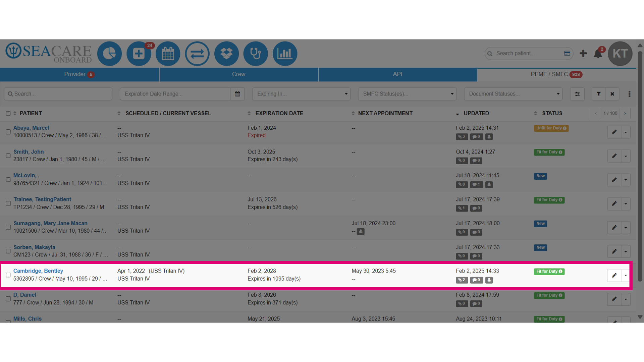Open the Dropbox icon

[226, 54]
